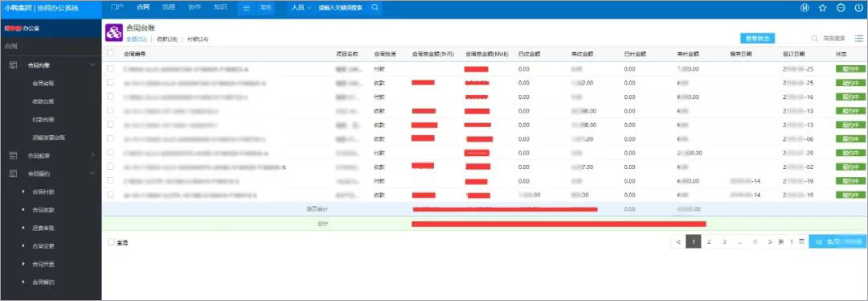
Task: Click the 签订日期 column header
Action: click(793, 54)
